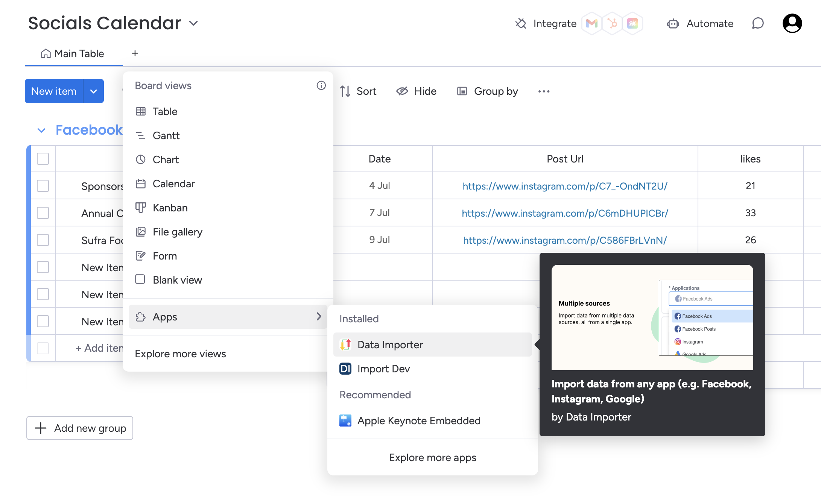Check the first New Item row checkbox
Screen dimensions: 821x504
[x=43, y=267]
